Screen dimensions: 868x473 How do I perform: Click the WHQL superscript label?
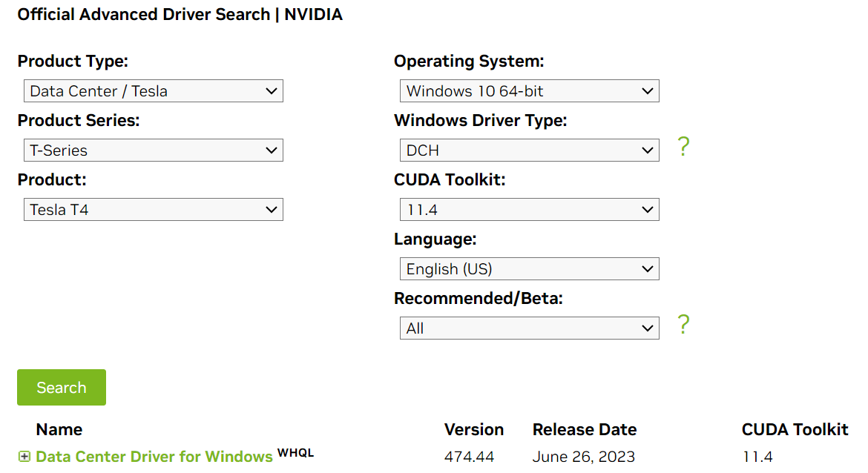pos(295,452)
